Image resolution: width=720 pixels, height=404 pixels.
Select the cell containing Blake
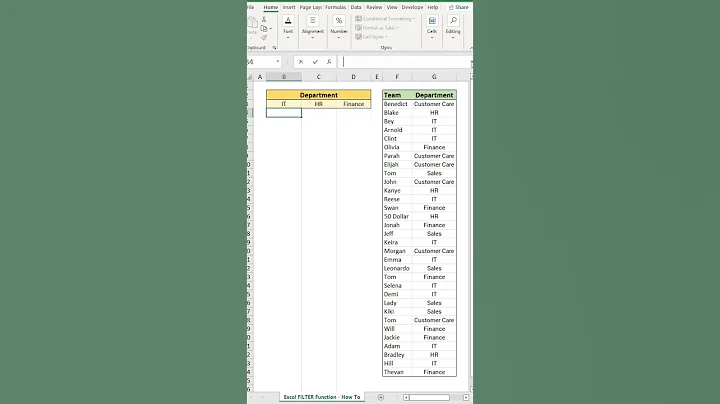397,113
